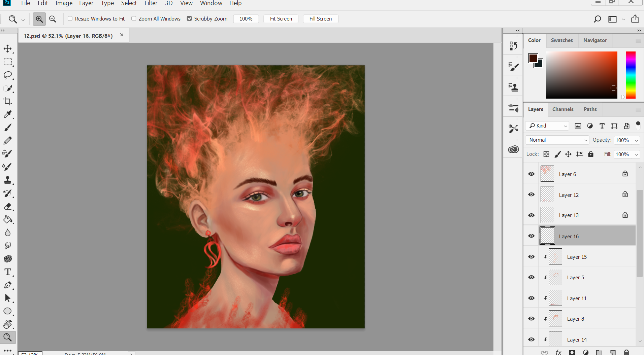Select the Horizontal Type tool
Screen dimensions: 644x355
[8, 272]
